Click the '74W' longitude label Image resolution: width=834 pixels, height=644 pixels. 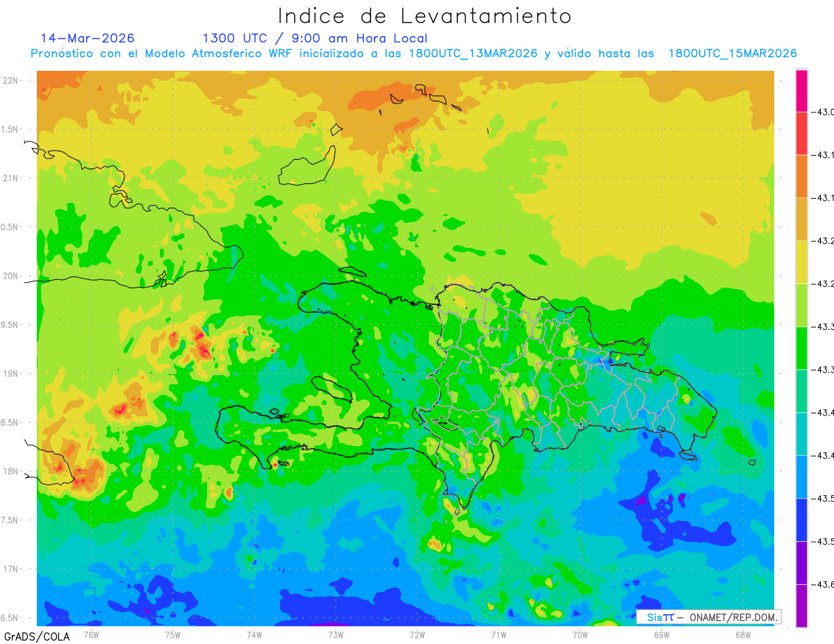pos(254,634)
